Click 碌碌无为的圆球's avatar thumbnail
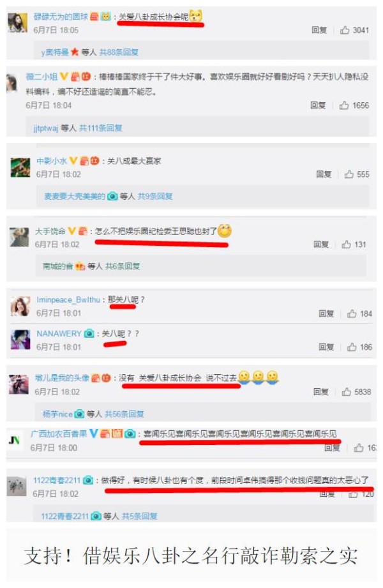This screenshot has height=588, width=383. tap(18, 22)
